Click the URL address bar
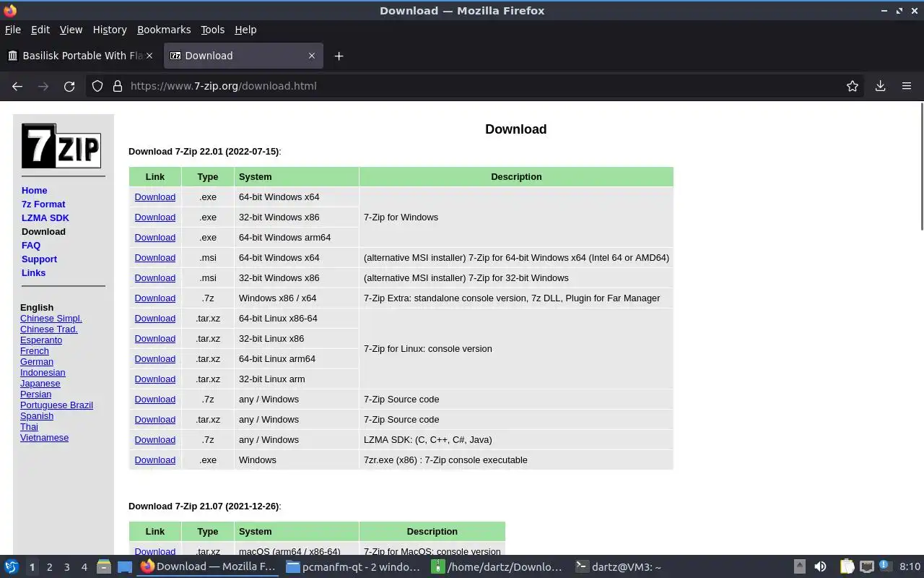The height and width of the screenshot is (578, 924). (x=476, y=86)
